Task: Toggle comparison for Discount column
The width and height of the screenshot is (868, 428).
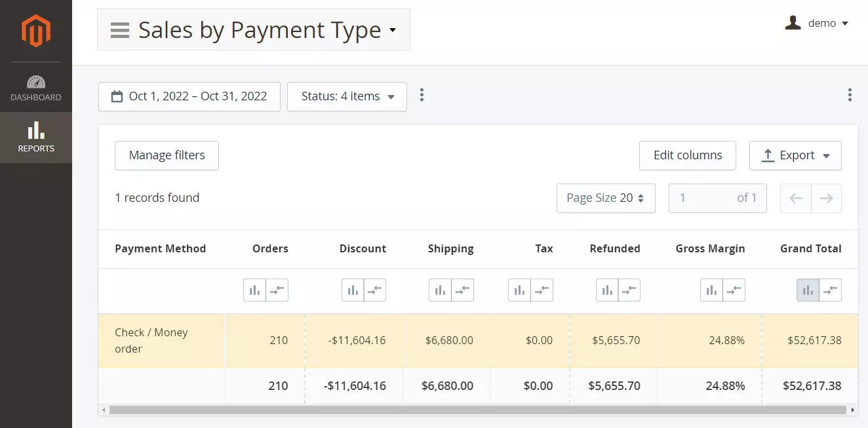Action: pyautogui.click(x=375, y=290)
